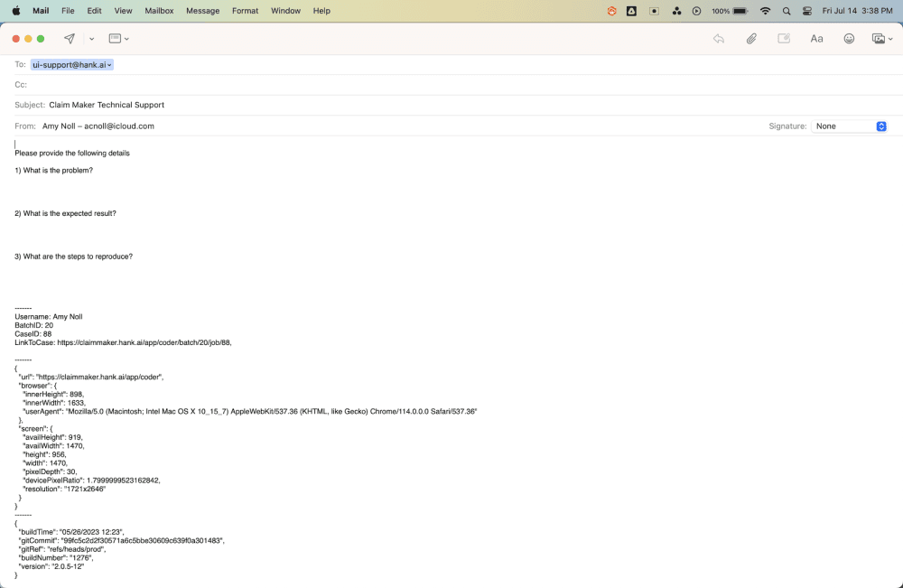This screenshot has width=903, height=588.
Task: Open the LinkToCase claimmaker URL
Action: [x=144, y=342]
